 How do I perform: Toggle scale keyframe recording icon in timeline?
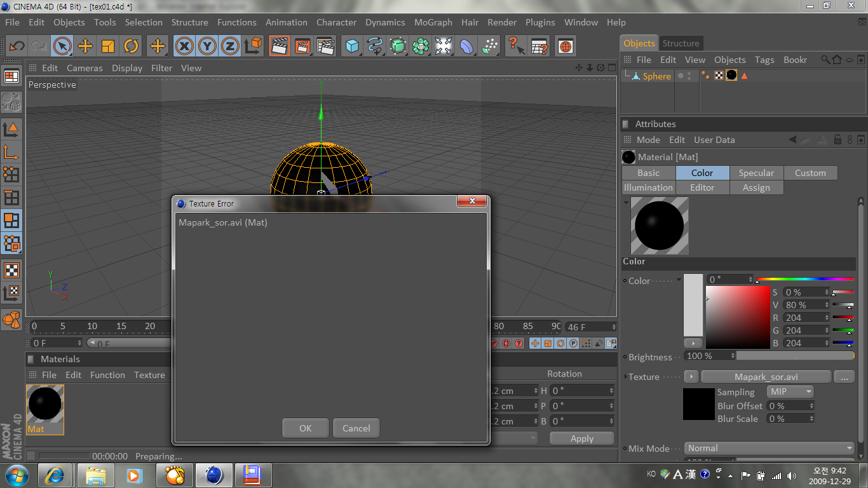548,343
